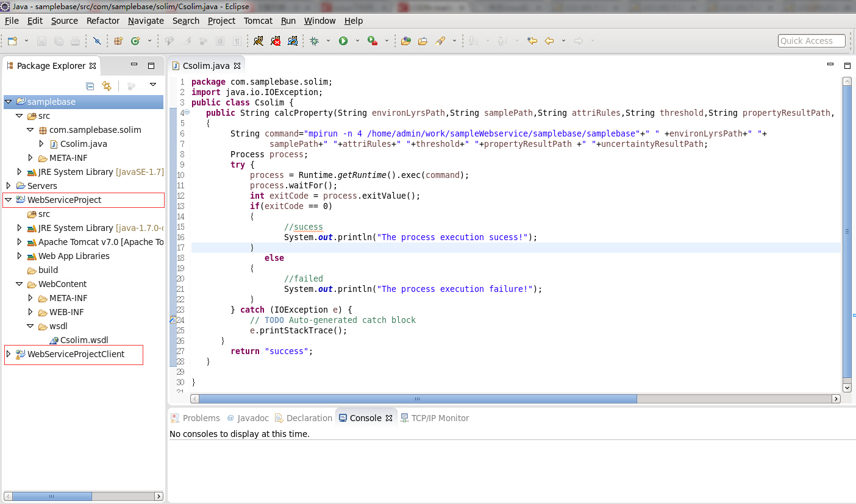Switch to the Javadoc tab
Screen dimensions: 856x504
[248, 418]
